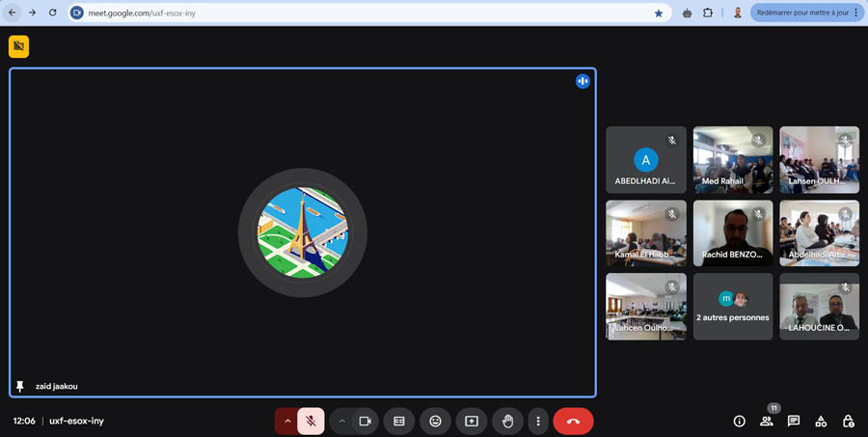Open host controls lock icon
This screenshot has height=437, width=868.
848,422
